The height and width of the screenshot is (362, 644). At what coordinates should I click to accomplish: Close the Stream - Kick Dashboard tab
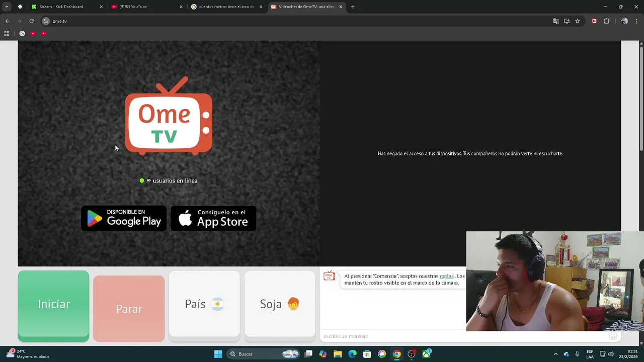101,7
